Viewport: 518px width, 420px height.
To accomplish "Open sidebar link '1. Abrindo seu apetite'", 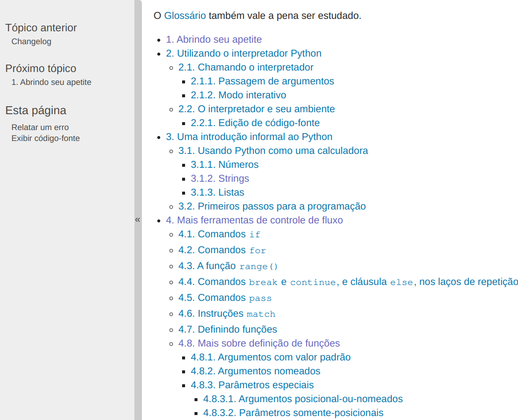I will click(51, 82).
